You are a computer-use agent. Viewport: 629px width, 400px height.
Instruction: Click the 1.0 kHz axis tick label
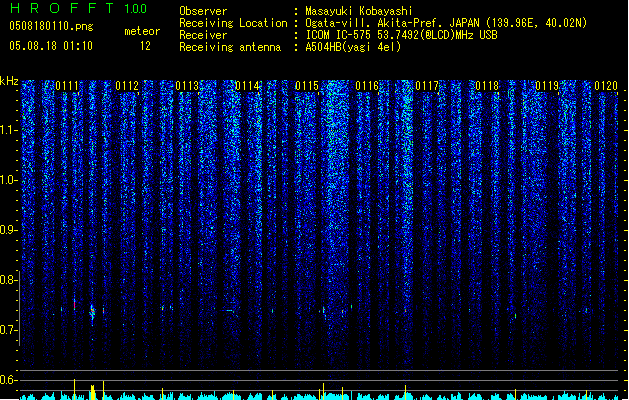click(x=9, y=180)
